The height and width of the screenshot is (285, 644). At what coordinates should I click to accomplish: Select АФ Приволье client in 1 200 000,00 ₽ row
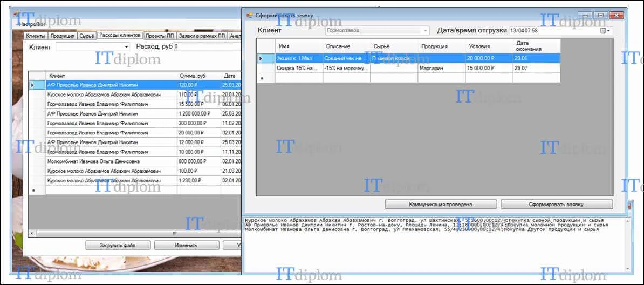pos(111,113)
